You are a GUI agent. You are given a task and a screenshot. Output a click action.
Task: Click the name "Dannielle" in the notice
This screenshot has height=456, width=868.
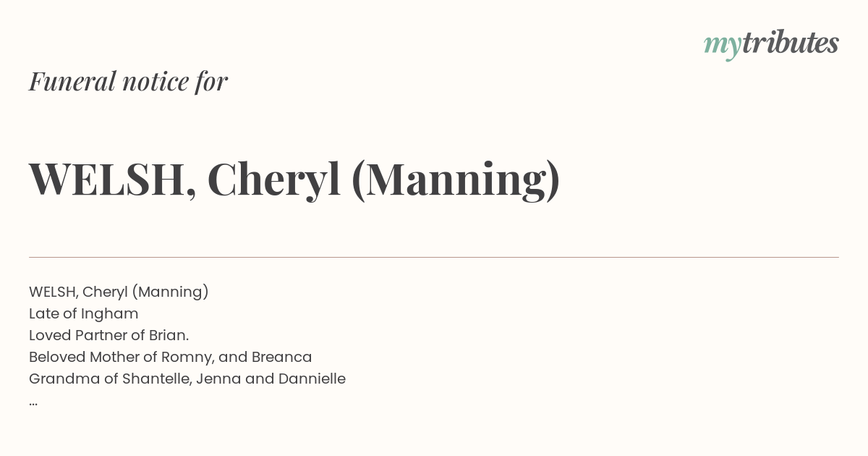(x=312, y=379)
